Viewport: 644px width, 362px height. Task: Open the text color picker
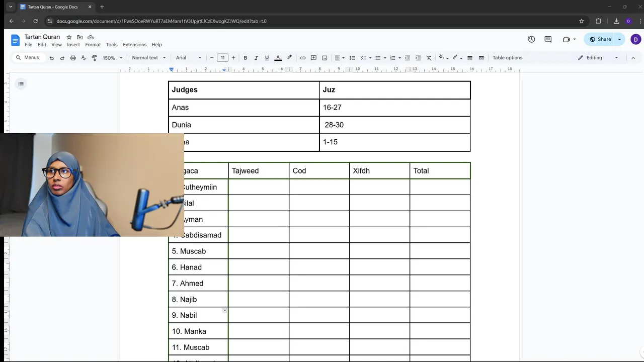pos(278,58)
